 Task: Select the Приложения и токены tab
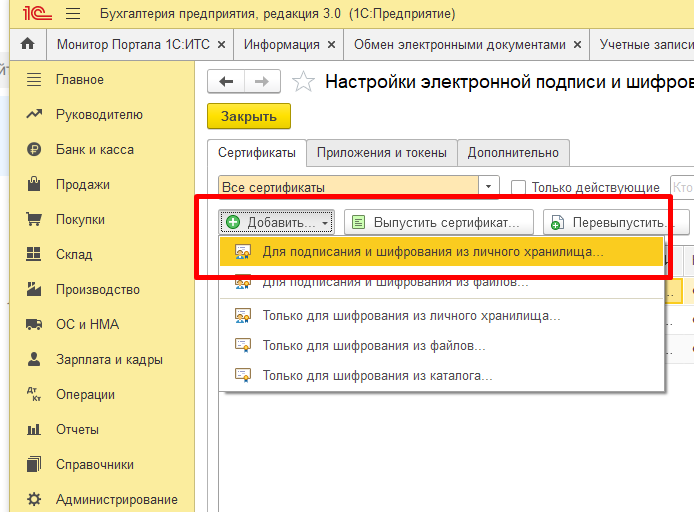(x=382, y=153)
